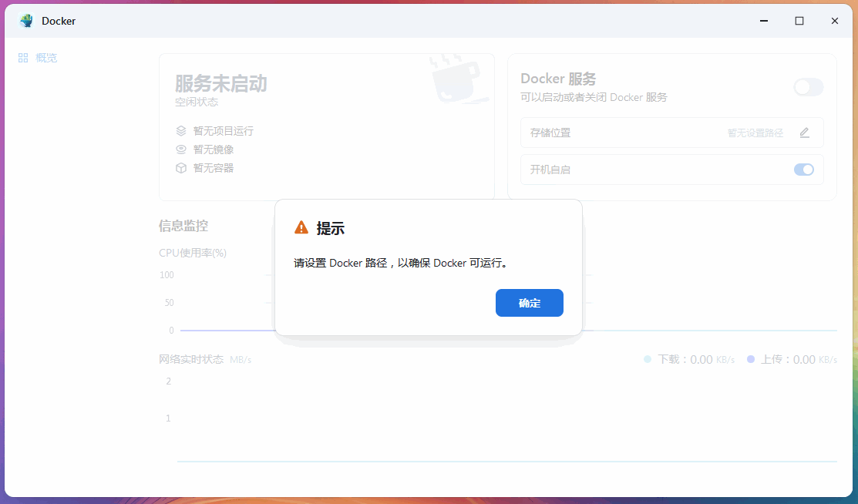Minimize the Docker window
Image resolution: width=858 pixels, height=504 pixels.
click(764, 21)
